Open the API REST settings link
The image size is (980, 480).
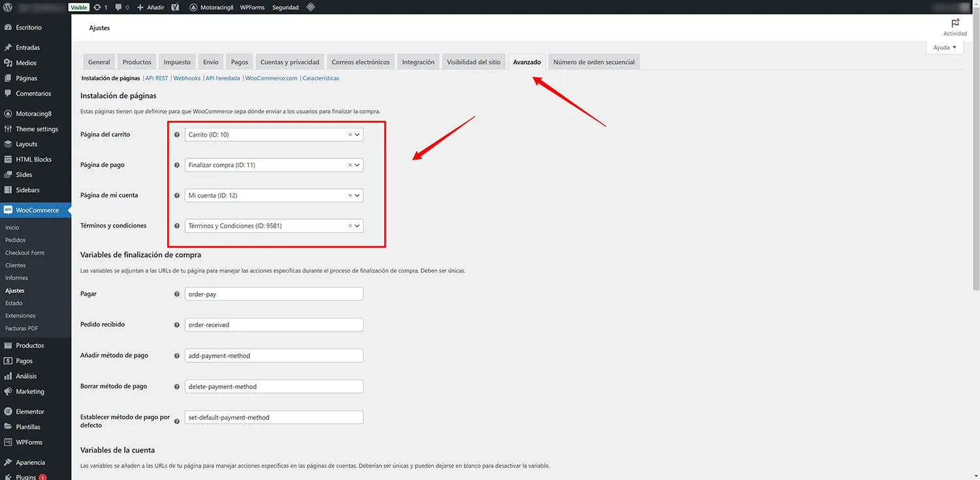pos(157,78)
